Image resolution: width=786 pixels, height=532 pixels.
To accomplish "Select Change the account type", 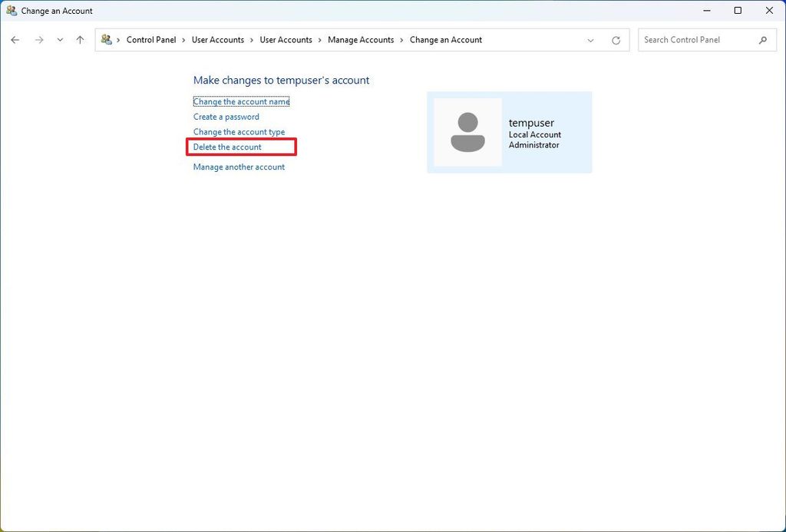I will click(x=239, y=132).
